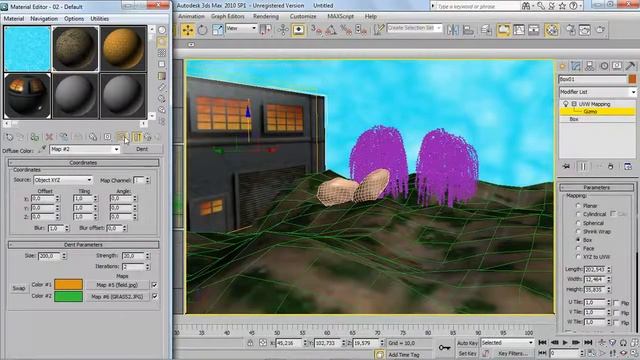Open the Graph Editors menu
The height and width of the screenshot is (360, 640).
(227, 16)
